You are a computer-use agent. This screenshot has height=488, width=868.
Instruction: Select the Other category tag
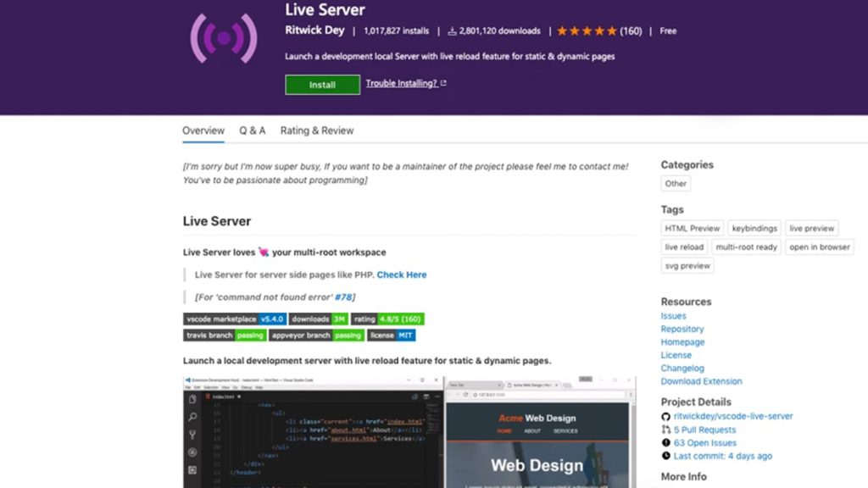coord(676,183)
